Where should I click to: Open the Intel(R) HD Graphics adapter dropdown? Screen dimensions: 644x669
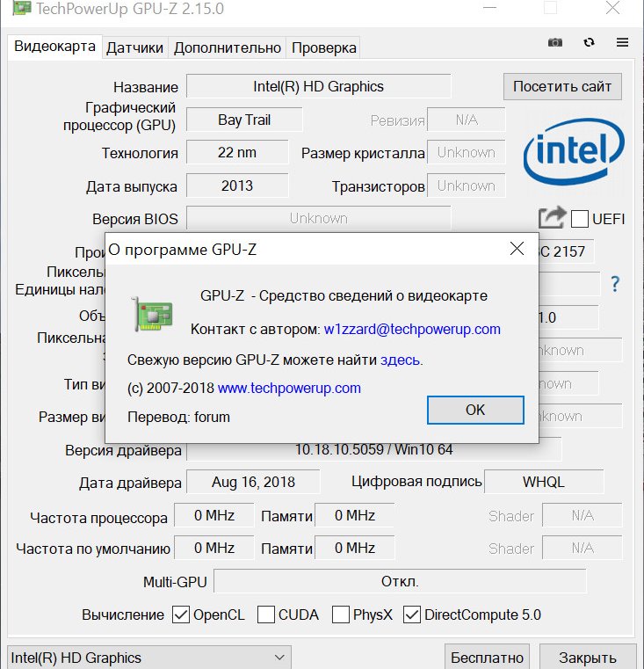pyautogui.click(x=149, y=658)
